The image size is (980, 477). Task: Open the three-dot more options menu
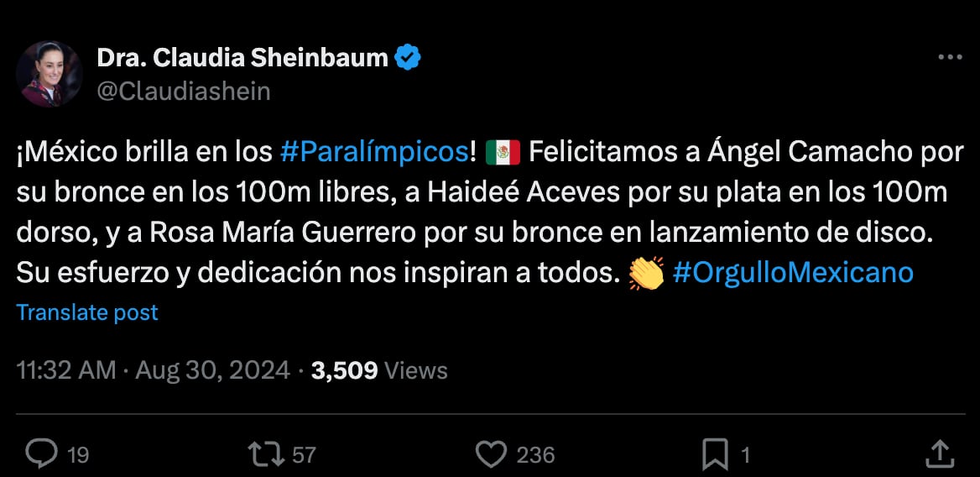pos(950,57)
